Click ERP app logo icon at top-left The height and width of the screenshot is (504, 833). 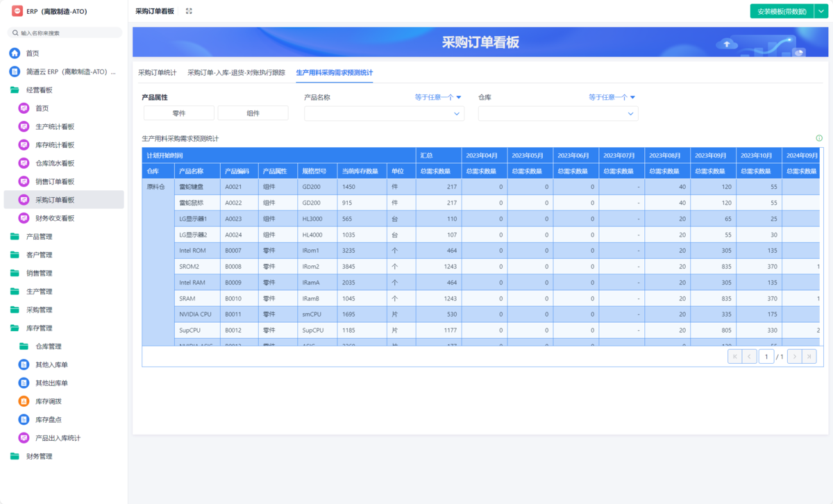point(17,12)
